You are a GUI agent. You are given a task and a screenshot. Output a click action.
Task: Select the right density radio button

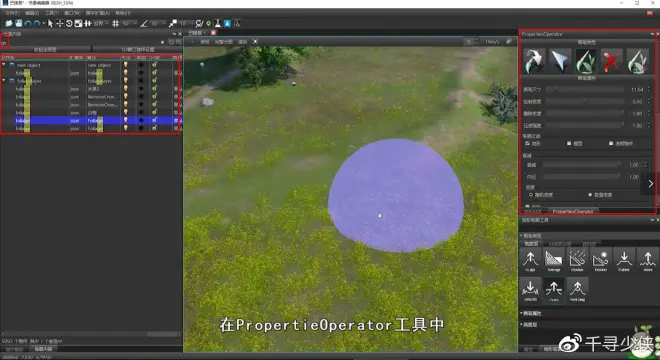[590, 195]
